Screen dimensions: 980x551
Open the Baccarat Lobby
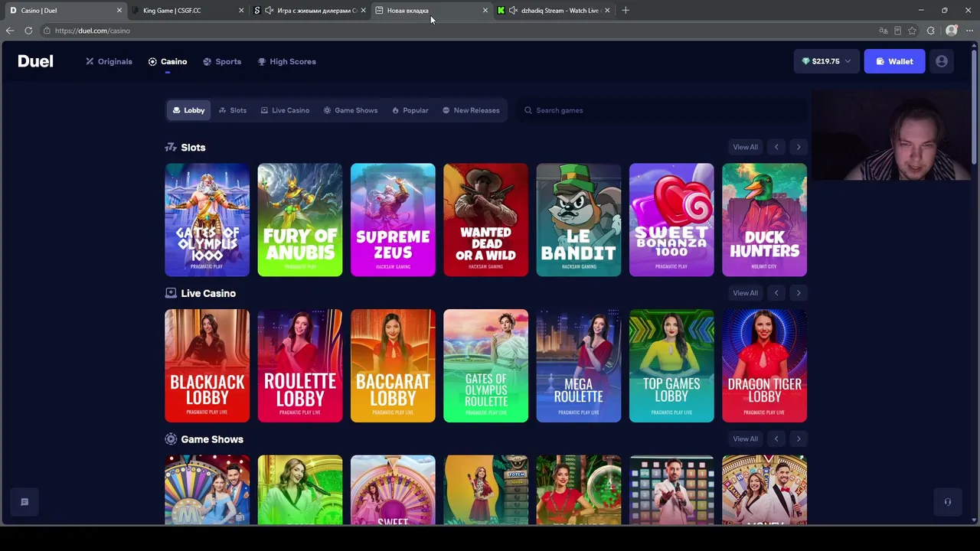pyautogui.click(x=393, y=366)
